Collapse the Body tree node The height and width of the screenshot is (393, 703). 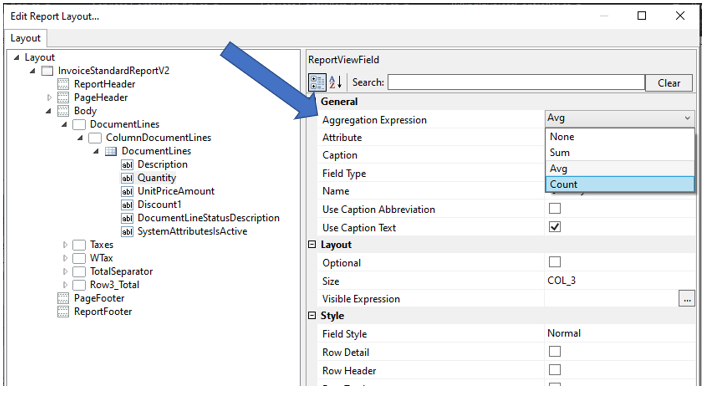point(48,111)
